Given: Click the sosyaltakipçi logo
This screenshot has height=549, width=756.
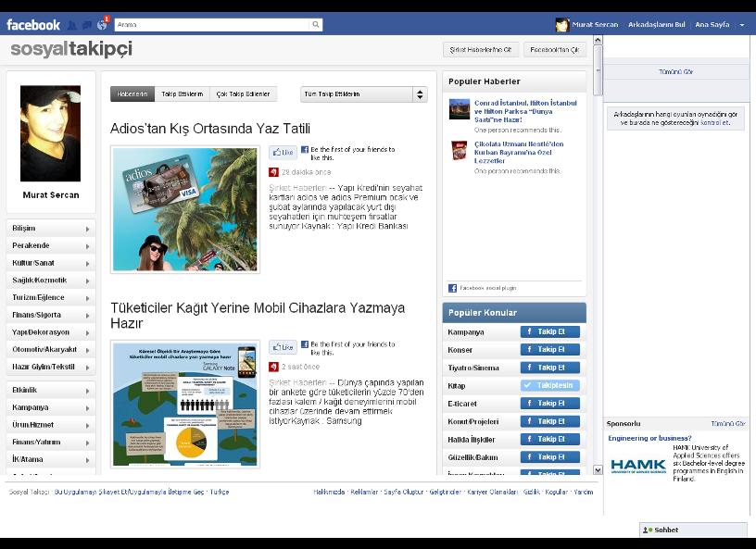Looking at the screenshot, I should (x=71, y=49).
